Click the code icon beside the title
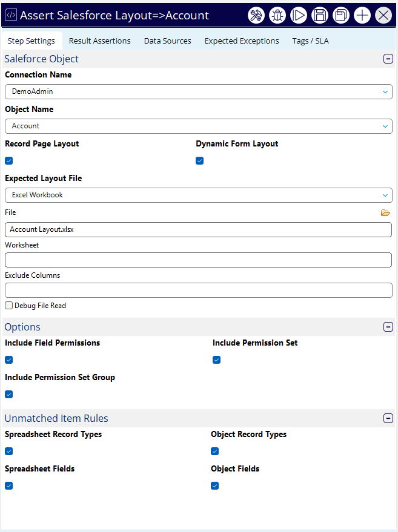This screenshot has height=532, width=398. [x=11, y=15]
